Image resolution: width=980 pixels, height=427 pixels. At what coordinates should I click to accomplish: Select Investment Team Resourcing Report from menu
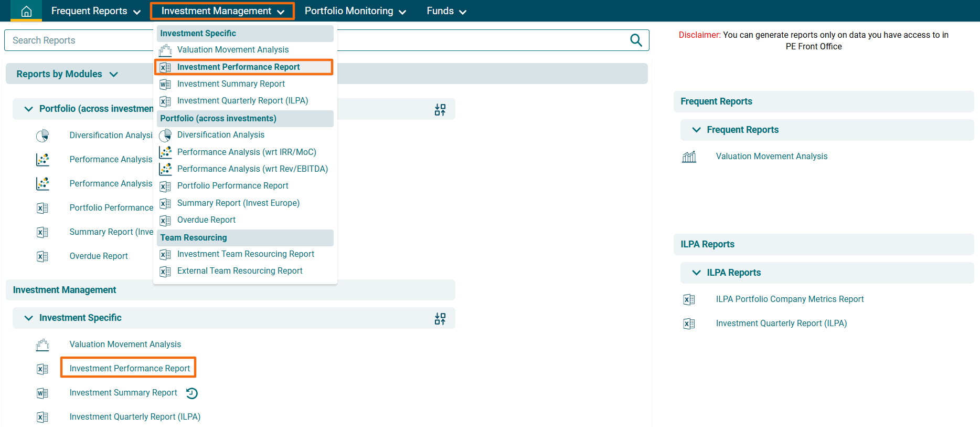[x=246, y=254]
